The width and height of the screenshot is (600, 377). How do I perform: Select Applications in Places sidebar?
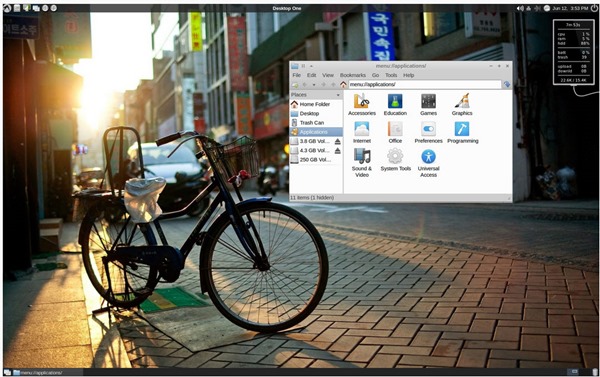[x=316, y=132]
